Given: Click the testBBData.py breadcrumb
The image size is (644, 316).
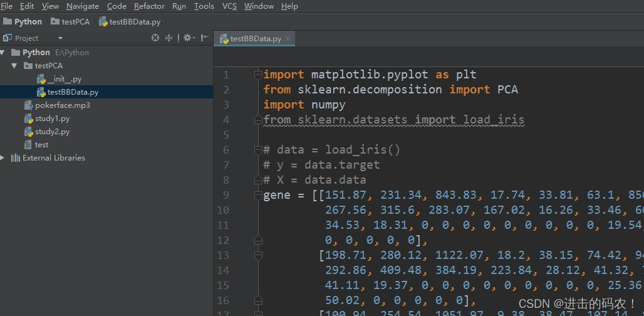Looking at the screenshot, I should [x=130, y=22].
